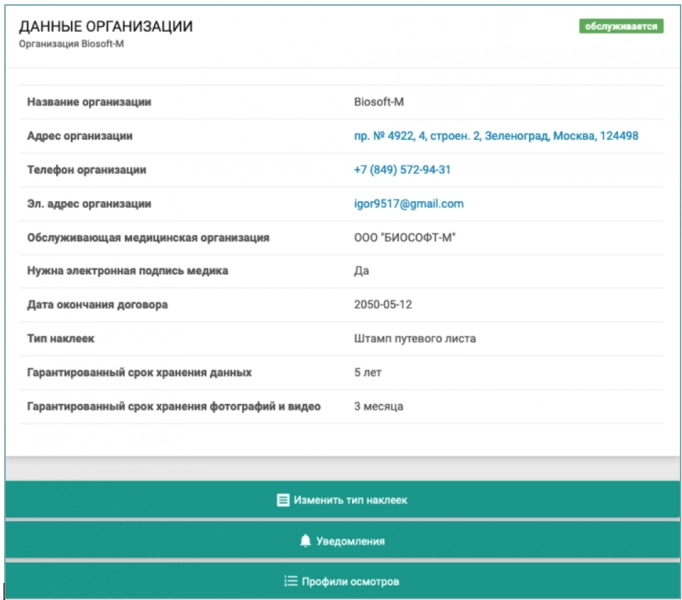
Task: Click the email link igor9517@gmail.com
Action: pyautogui.click(x=408, y=204)
